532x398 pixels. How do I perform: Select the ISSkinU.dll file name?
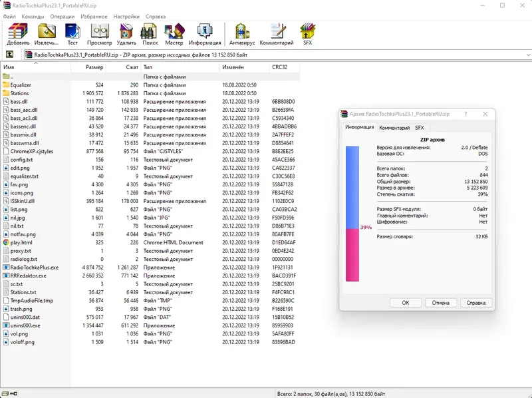(x=23, y=201)
